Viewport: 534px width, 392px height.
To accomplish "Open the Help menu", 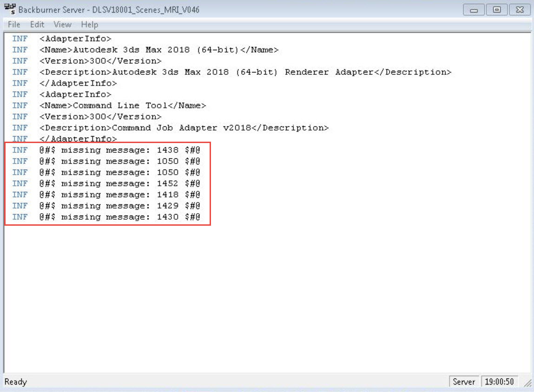I will click(x=89, y=25).
